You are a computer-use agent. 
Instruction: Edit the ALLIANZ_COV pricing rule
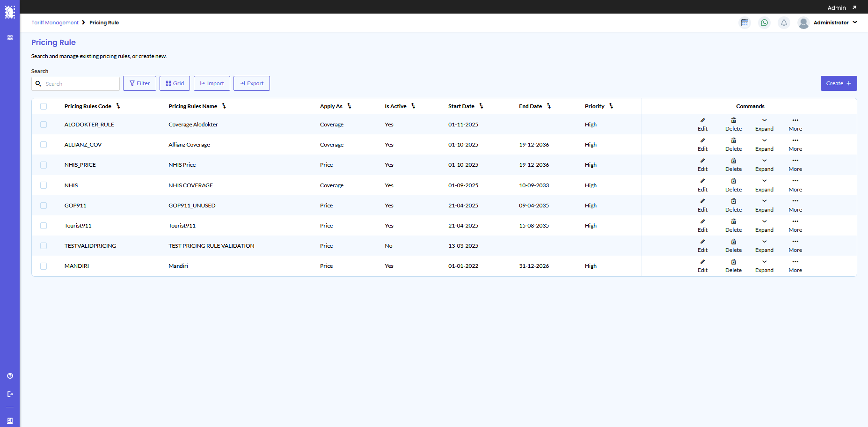(702, 145)
